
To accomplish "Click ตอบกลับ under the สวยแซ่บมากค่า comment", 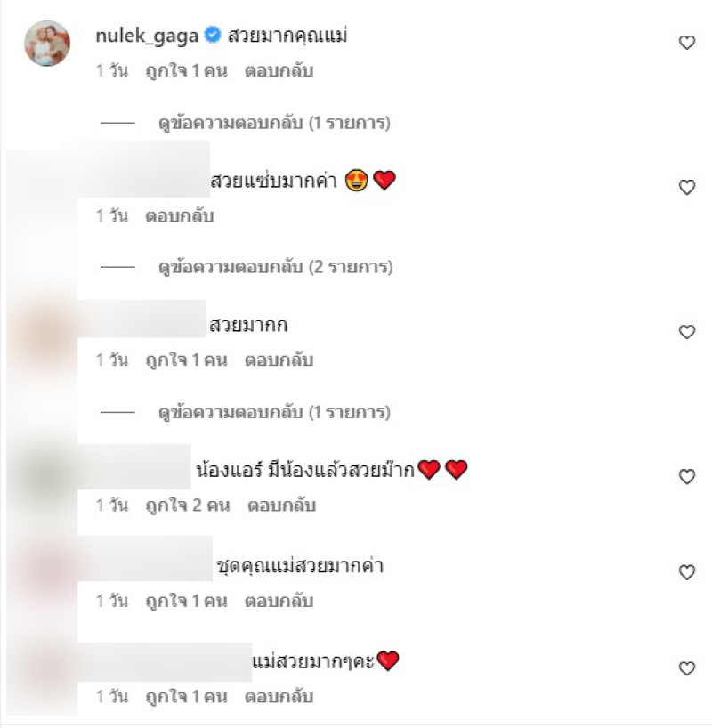I will (179, 216).
